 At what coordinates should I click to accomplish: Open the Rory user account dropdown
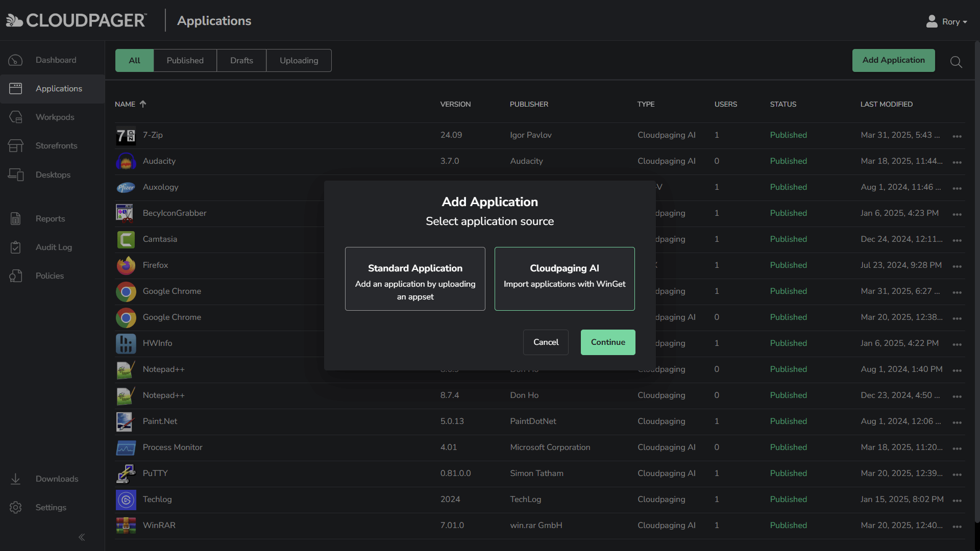(x=947, y=21)
